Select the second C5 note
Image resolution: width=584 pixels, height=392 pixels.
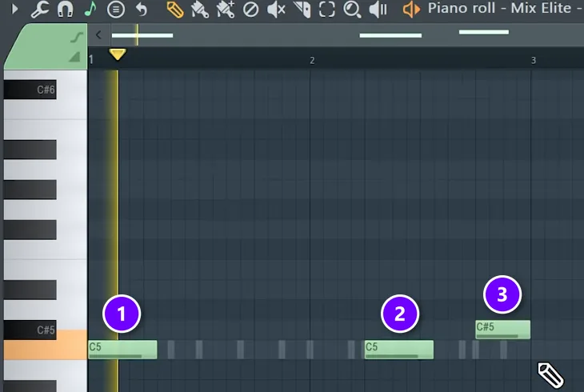pyautogui.click(x=399, y=350)
